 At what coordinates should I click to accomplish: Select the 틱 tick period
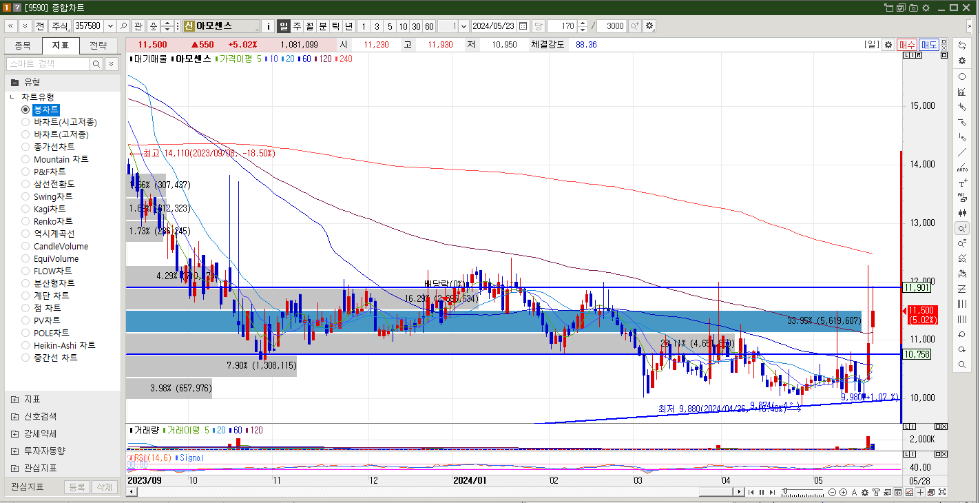(335, 26)
